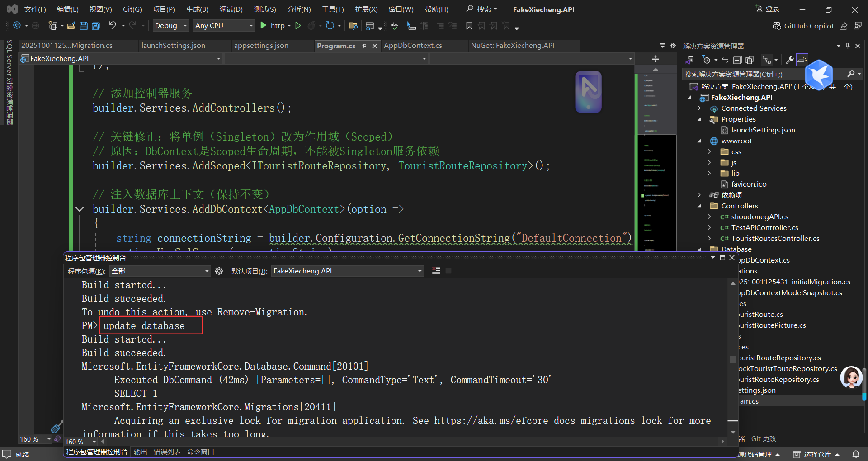Image resolution: width=868 pixels, height=461 pixels.
Task: Open the 文件(F) menu
Action: click(35, 9)
